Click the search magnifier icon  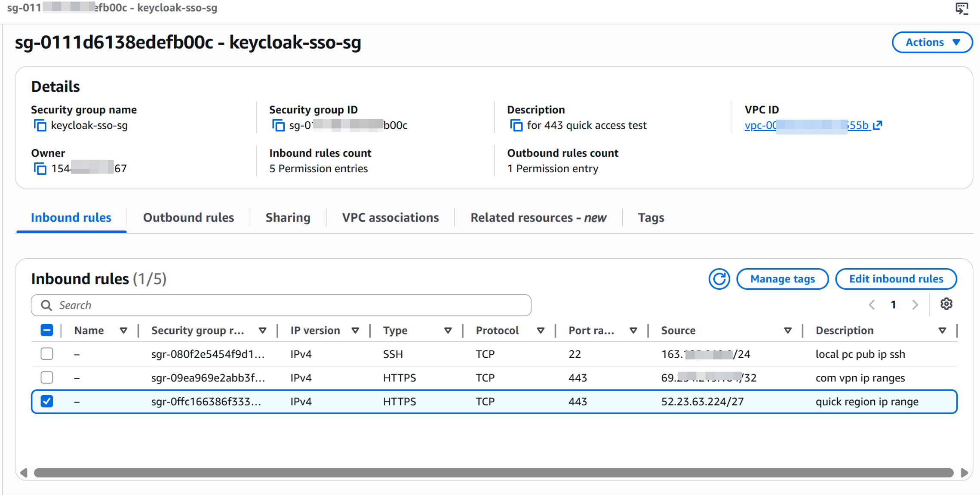[x=46, y=305]
